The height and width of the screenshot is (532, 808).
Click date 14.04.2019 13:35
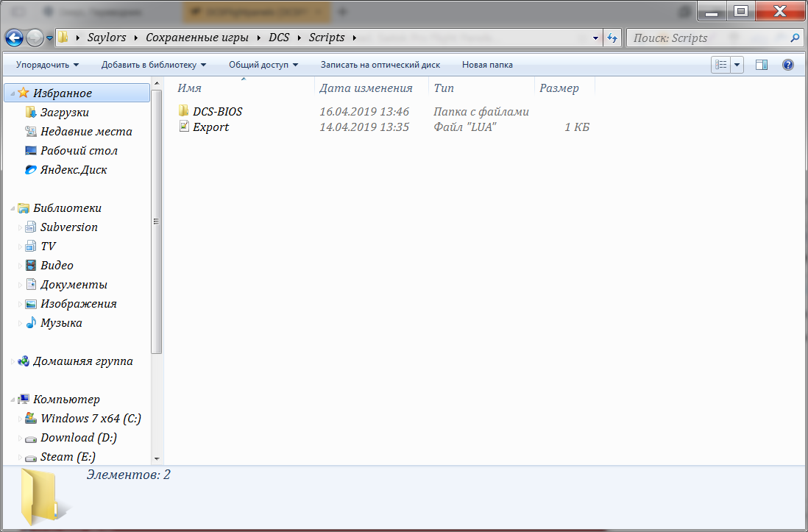(x=364, y=127)
